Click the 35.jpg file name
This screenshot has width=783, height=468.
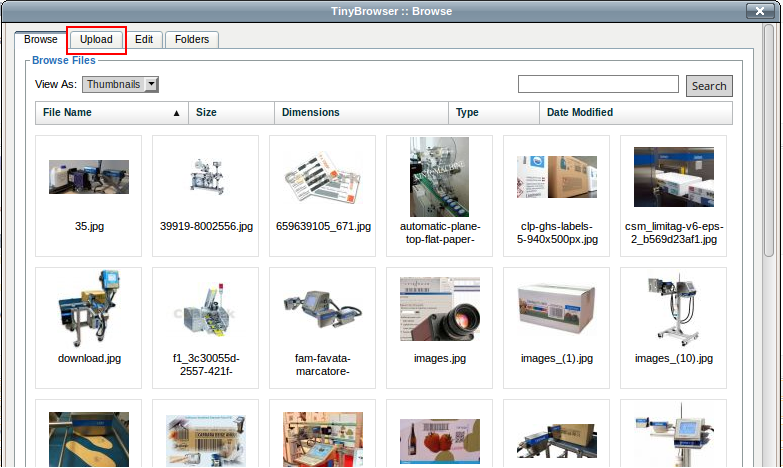pos(89,226)
